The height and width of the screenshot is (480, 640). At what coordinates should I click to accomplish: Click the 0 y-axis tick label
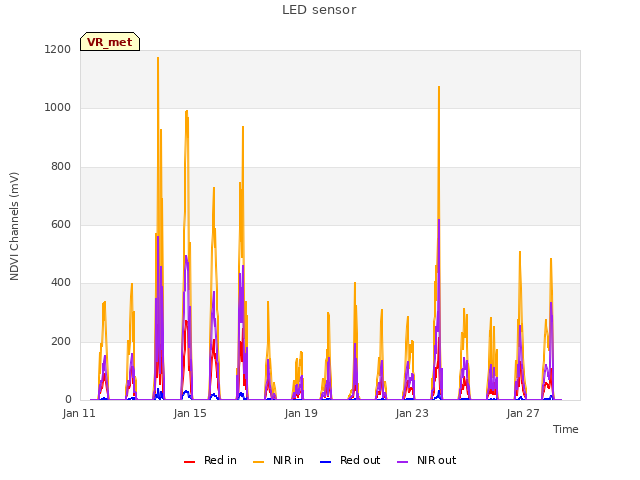coord(68,400)
